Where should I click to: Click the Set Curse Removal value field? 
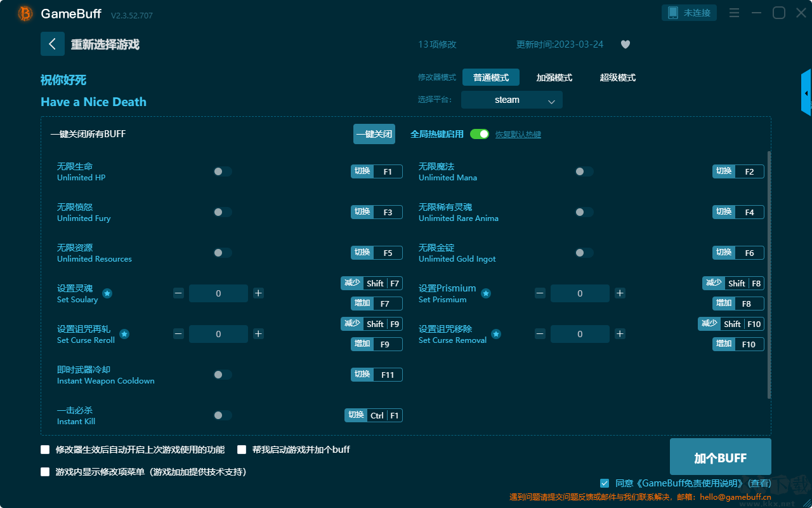coord(580,334)
